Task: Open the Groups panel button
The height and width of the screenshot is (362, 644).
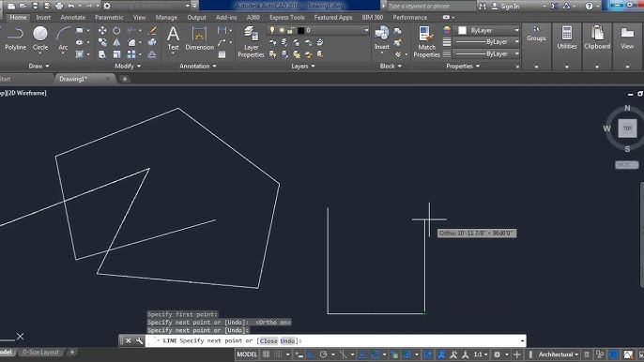Action: click(x=536, y=46)
